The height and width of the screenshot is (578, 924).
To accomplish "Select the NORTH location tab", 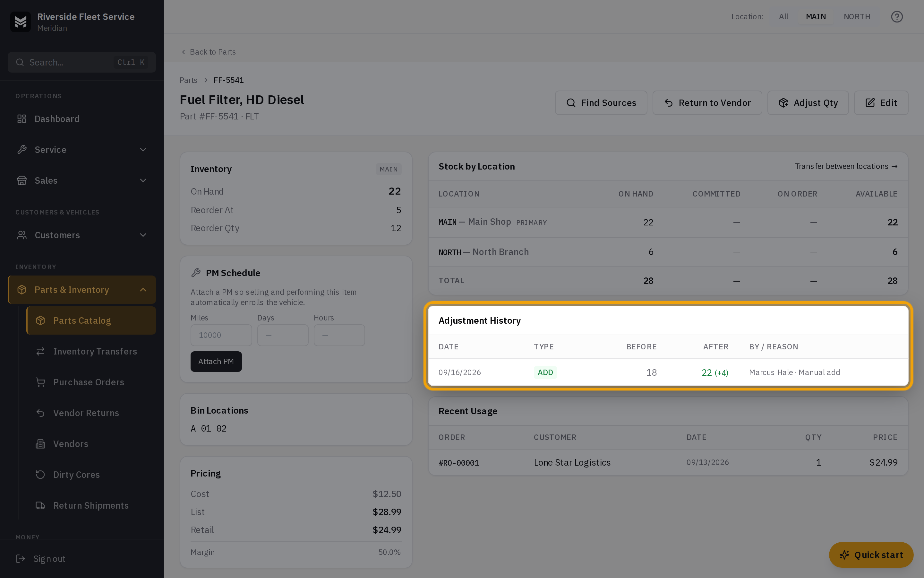I will point(857,17).
